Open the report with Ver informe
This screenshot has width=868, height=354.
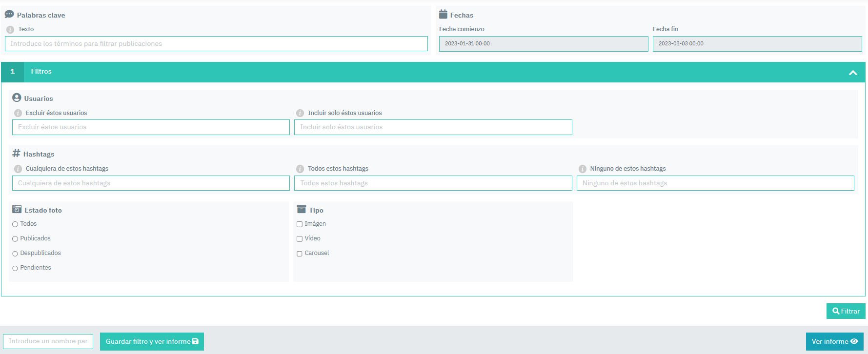[834, 341]
